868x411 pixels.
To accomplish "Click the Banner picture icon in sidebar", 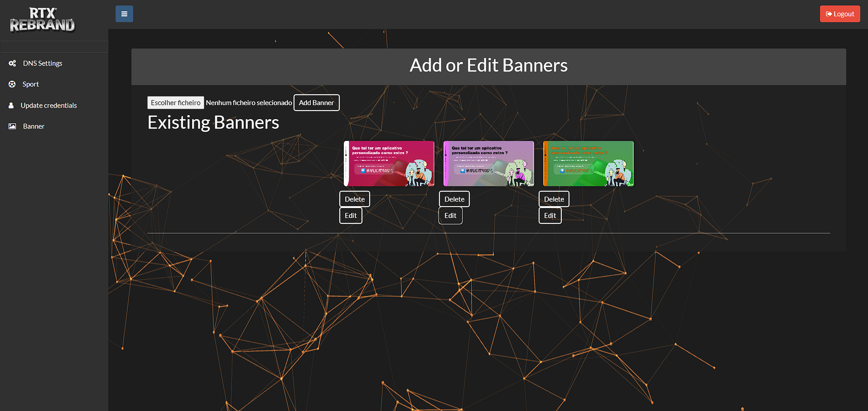I will click(x=12, y=126).
